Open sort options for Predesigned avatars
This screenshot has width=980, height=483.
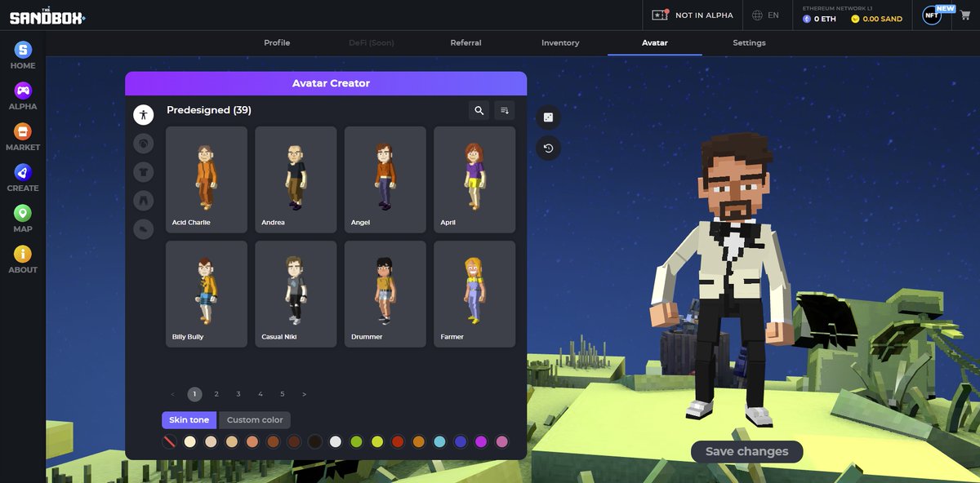coord(505,110)
